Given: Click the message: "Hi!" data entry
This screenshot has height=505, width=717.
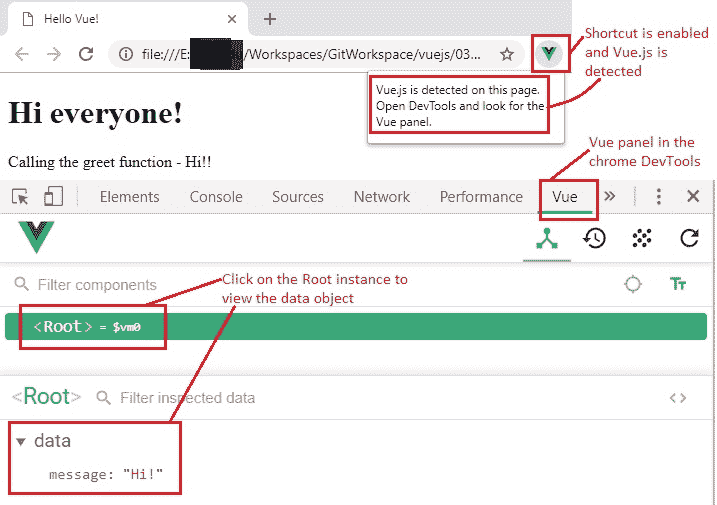Looking at the screenshot, I should [x=106, y=474].
